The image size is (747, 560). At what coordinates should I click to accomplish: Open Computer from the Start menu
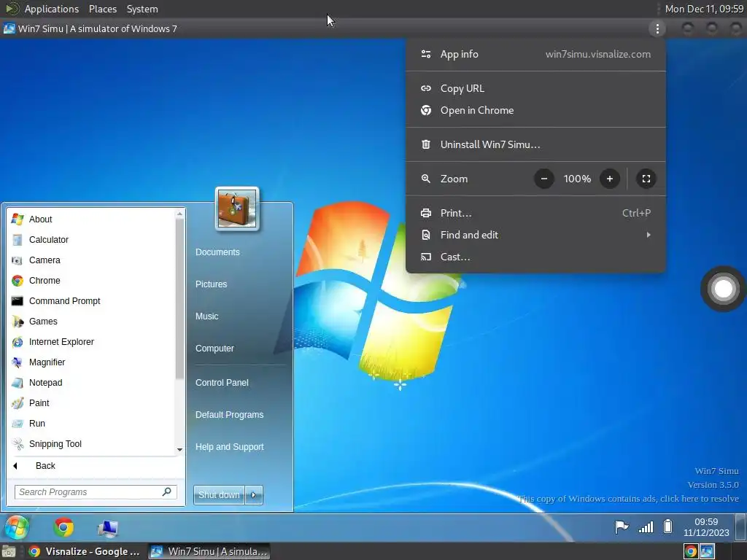pos(214,349)
